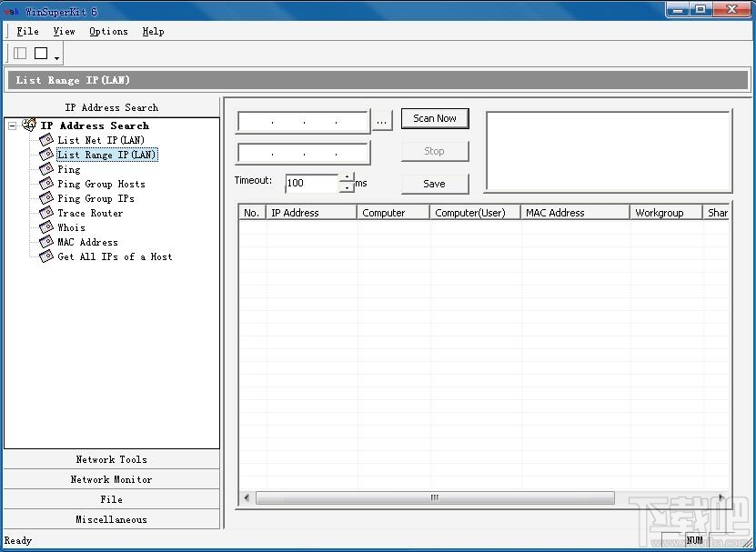This screenshot has height=552, width=756.
Task: Click the split-pane toolbar icon
Action: [x=19, y=53]
